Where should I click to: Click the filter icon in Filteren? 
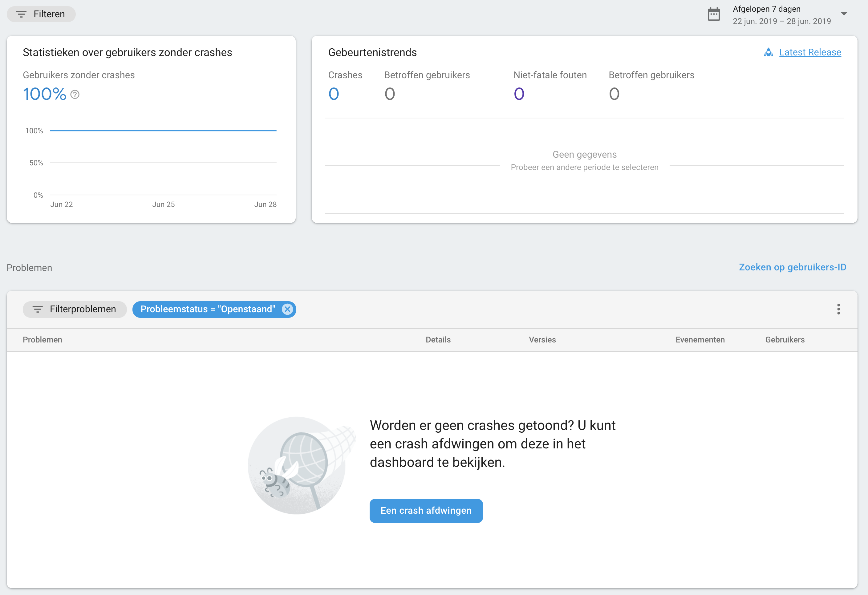(21, 14)
